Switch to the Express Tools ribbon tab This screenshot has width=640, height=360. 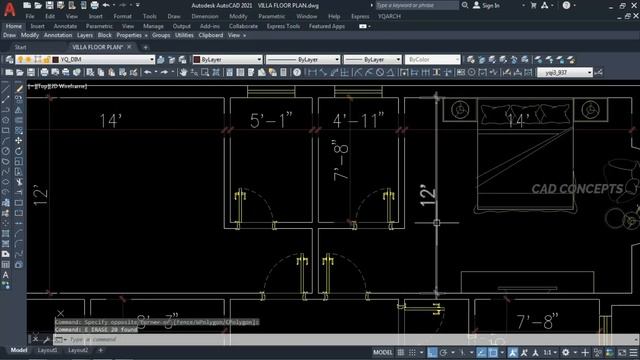click(x=283, y=26)
